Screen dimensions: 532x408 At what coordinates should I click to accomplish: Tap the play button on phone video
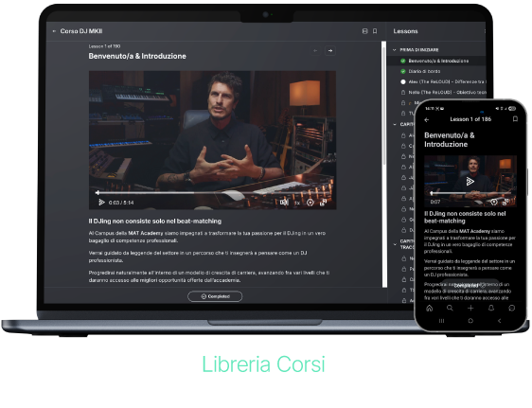(x=470, y=182)
